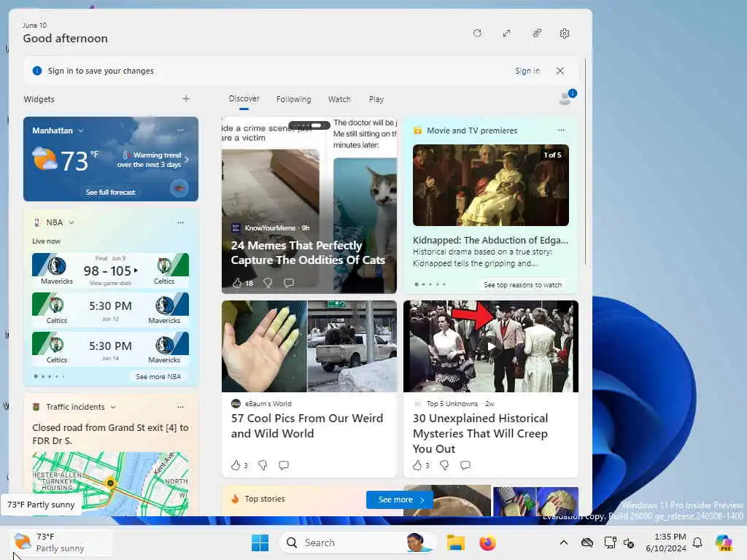This screenshot has height=560, width=747.
Task: Click the taskbar weather widget button
Action: [x=61, y=542]
